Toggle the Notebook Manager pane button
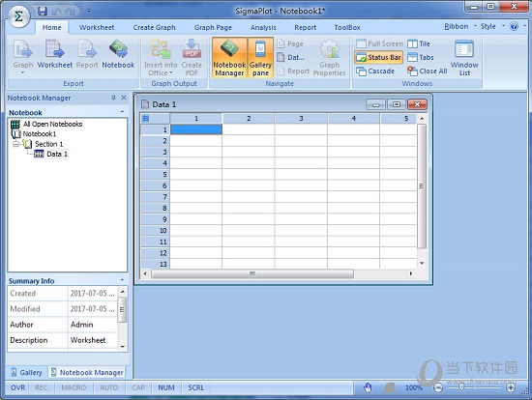Image resolution: width=532 pixels, height=400 pixels. pos(229,57)
